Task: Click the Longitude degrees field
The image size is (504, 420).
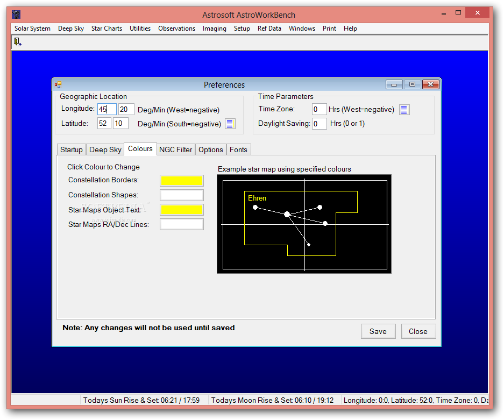Action: [107, 109]
